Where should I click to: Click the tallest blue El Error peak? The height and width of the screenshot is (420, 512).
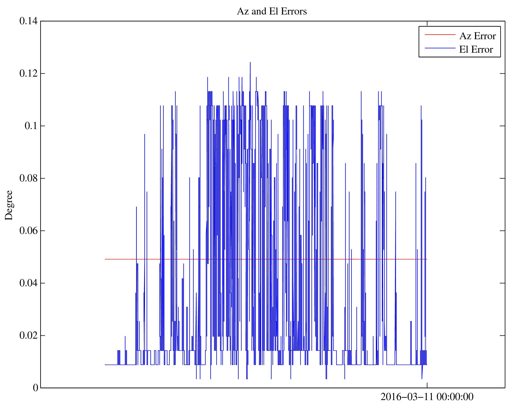point(250,63)
